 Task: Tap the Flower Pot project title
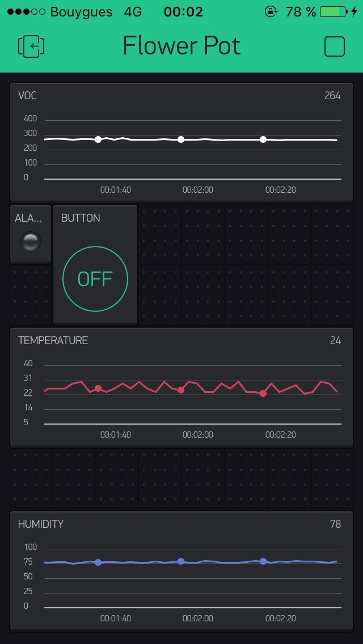click(181, 46)
